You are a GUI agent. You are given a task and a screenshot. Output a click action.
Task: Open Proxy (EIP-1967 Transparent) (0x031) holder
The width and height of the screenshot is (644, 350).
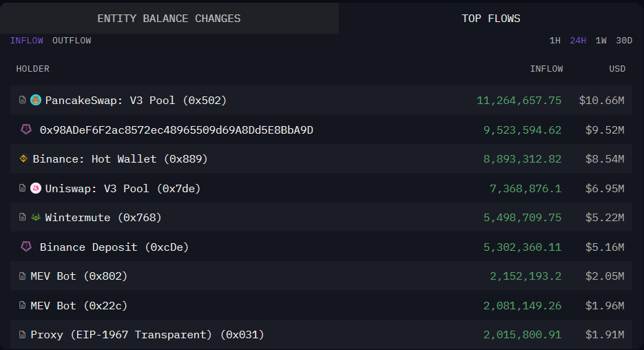point(147,335)
